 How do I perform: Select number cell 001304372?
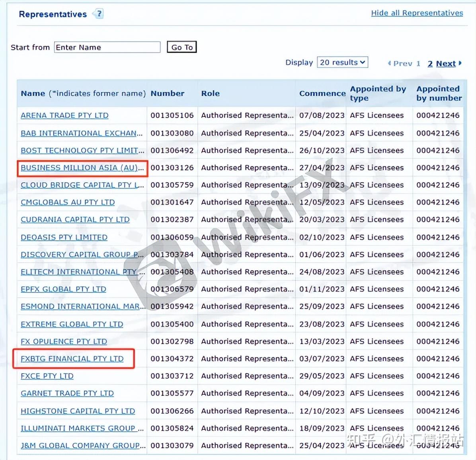coord(172,359)
